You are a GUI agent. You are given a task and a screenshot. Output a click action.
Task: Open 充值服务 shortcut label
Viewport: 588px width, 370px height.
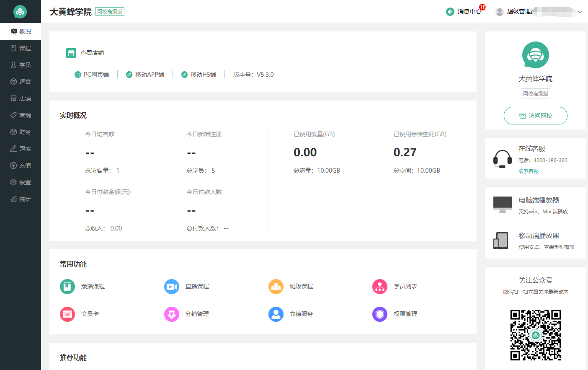[x=302, y=314]
